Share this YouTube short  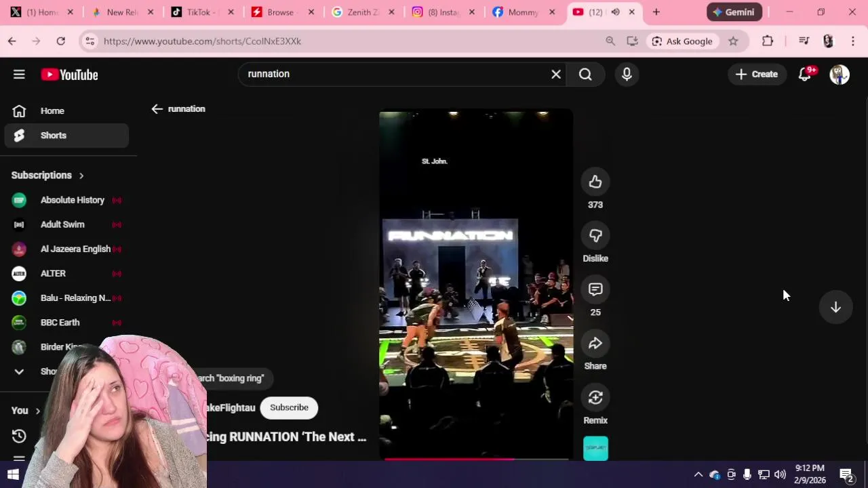[595, 344]
